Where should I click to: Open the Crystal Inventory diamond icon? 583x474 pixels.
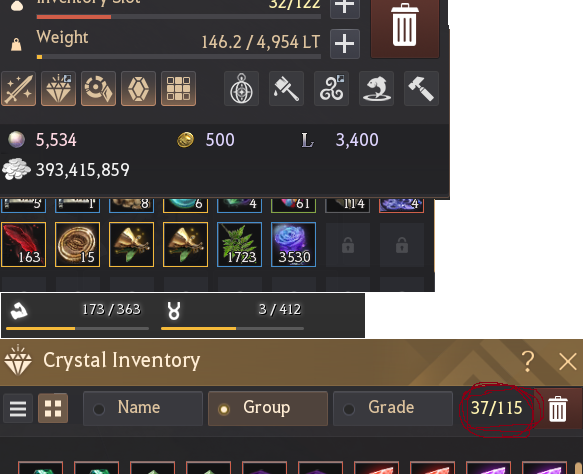pyautogui.click(x=58, y=89)
